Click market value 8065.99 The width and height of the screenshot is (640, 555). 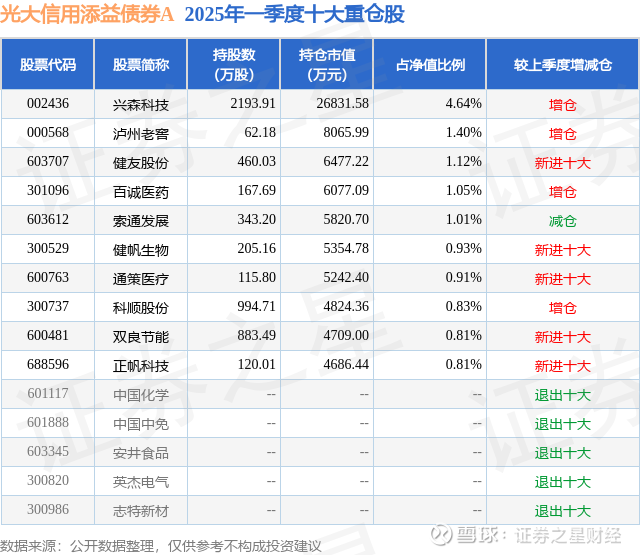click(346, 133)
